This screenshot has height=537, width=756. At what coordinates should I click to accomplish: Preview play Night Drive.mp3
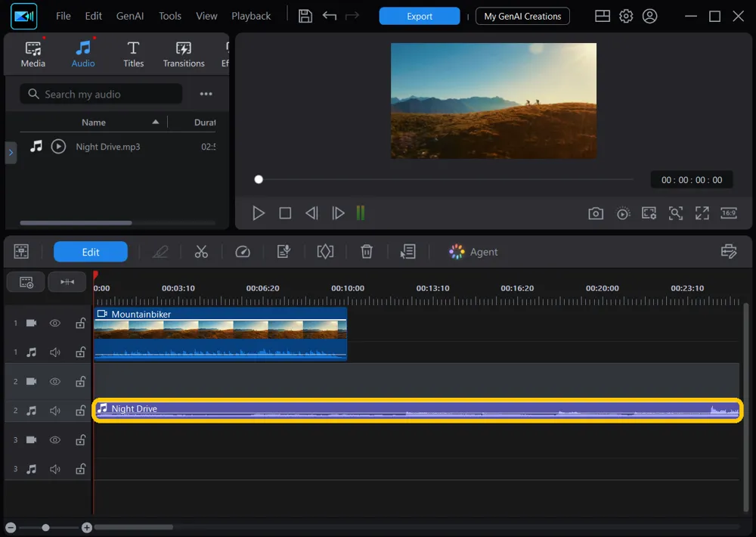click(58, 146)
